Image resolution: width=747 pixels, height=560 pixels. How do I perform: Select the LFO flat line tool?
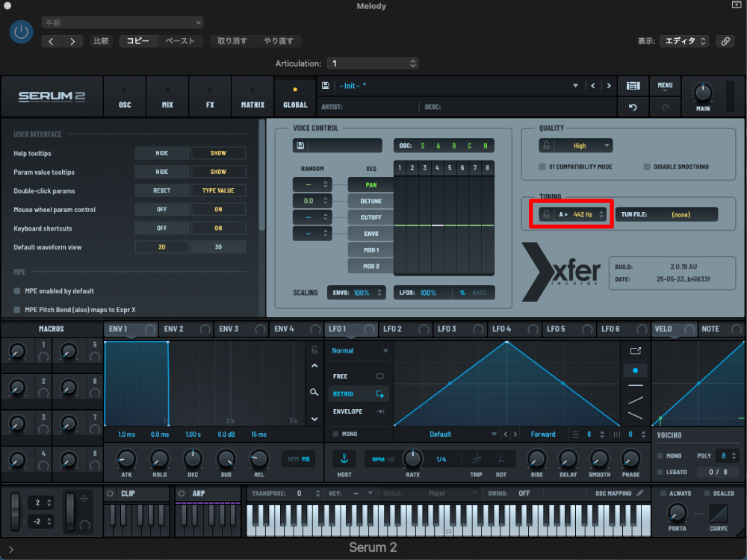(635, 385)
